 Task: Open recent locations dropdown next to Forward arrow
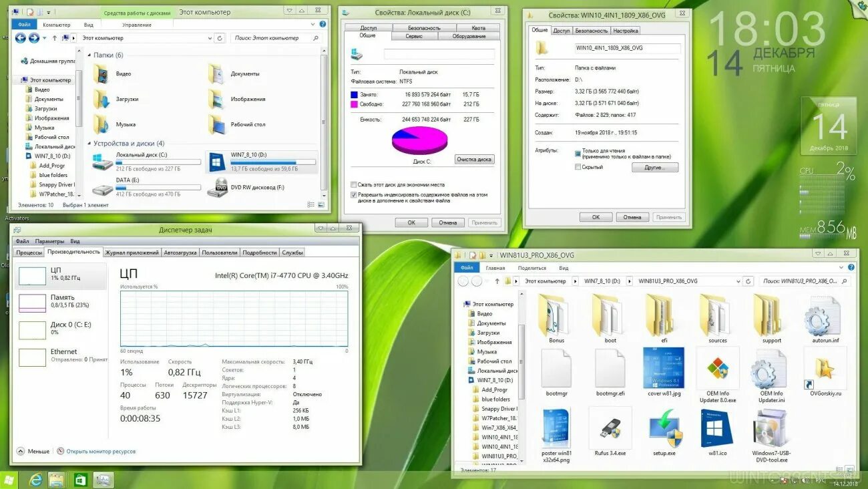[x=44, y=38]
